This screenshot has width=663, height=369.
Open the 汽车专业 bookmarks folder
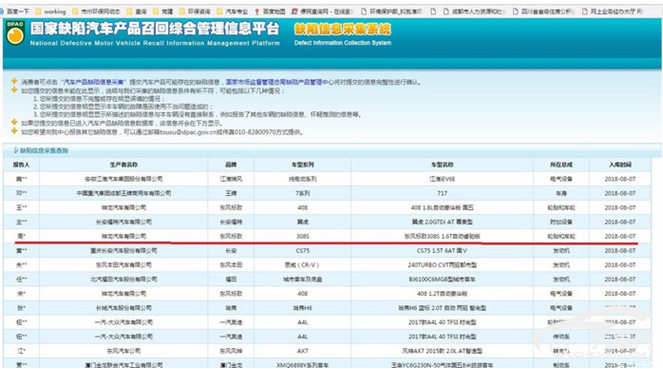point(233,11)
